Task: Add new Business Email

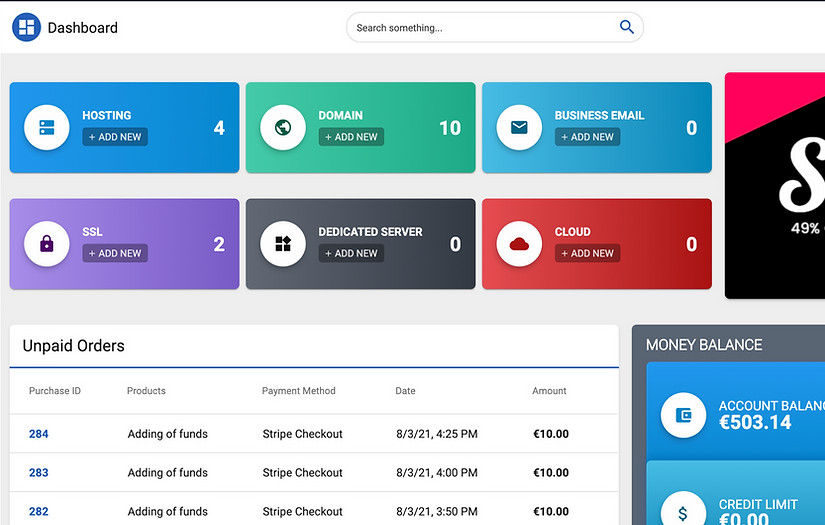Action: (587, 137)
